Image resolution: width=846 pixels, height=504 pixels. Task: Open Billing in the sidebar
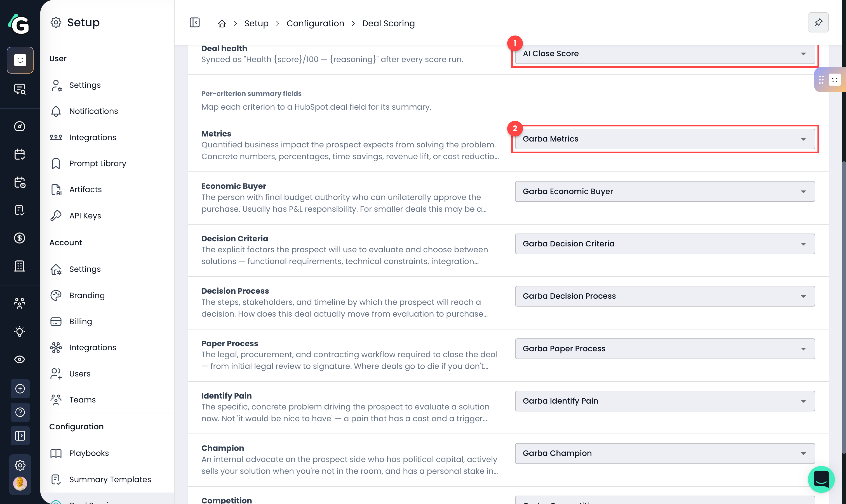click(x=107, y=322)
